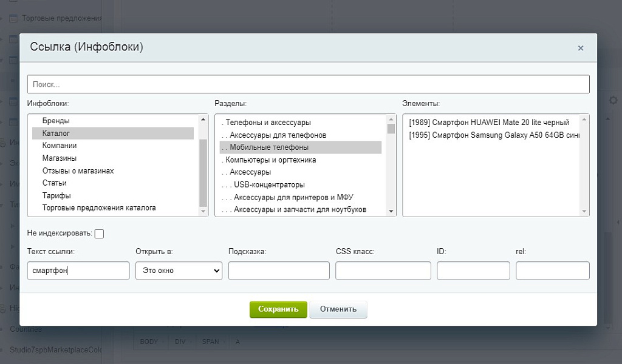Click the scroll-down arrow of the Элементы list
This screenshot has width=622, height=364.
click(584, 211)
